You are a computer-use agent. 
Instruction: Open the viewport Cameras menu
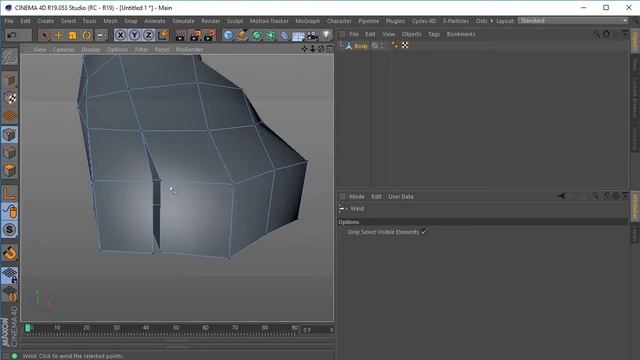click(x=63, y=49)
